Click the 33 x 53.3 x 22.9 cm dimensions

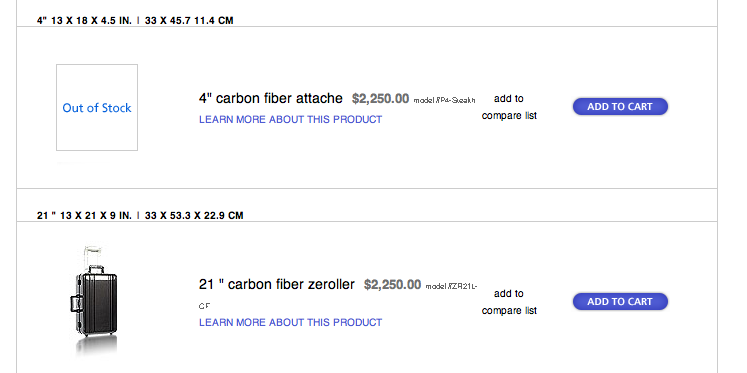[194, 215]
